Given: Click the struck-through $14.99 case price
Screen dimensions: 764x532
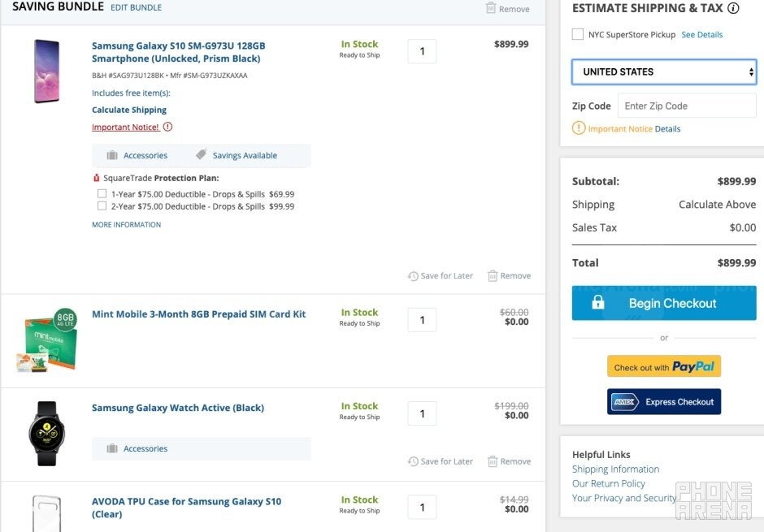Looking at the screenshot, I should pos(514,500).
